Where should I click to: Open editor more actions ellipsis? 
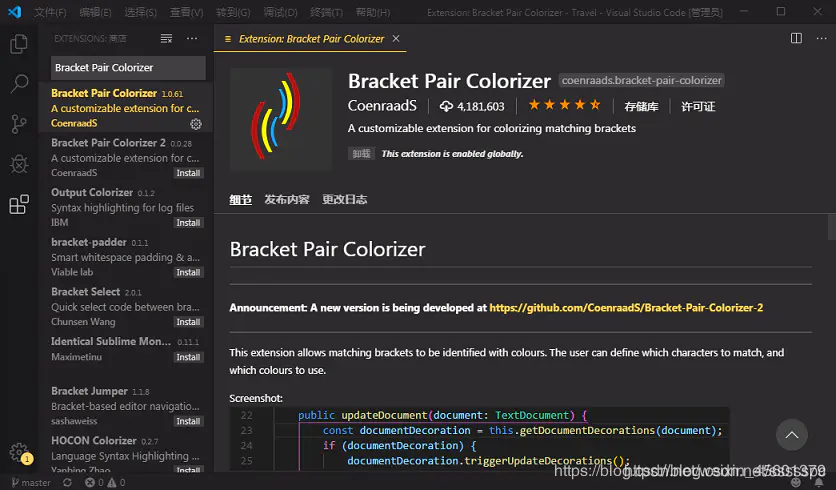click(x=822, y=38)
